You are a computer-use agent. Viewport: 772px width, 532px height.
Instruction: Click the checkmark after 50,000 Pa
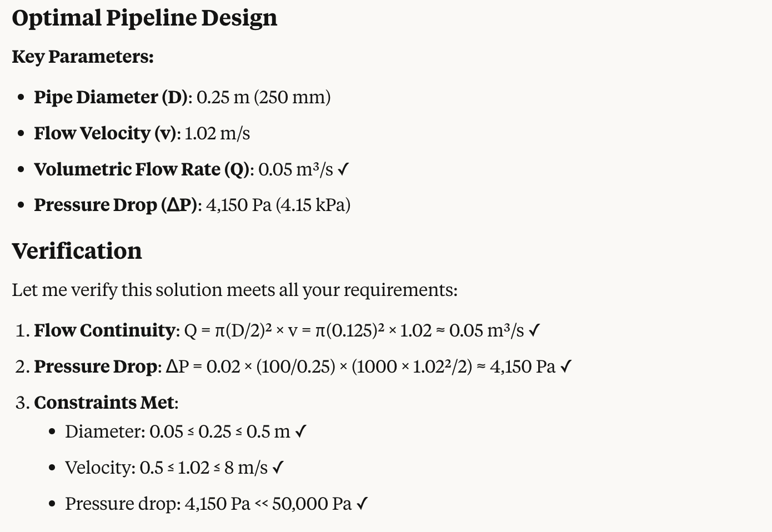point(362,504)
